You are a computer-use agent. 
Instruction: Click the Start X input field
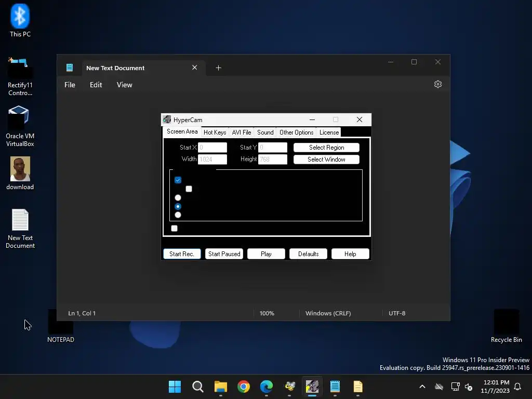212,147
